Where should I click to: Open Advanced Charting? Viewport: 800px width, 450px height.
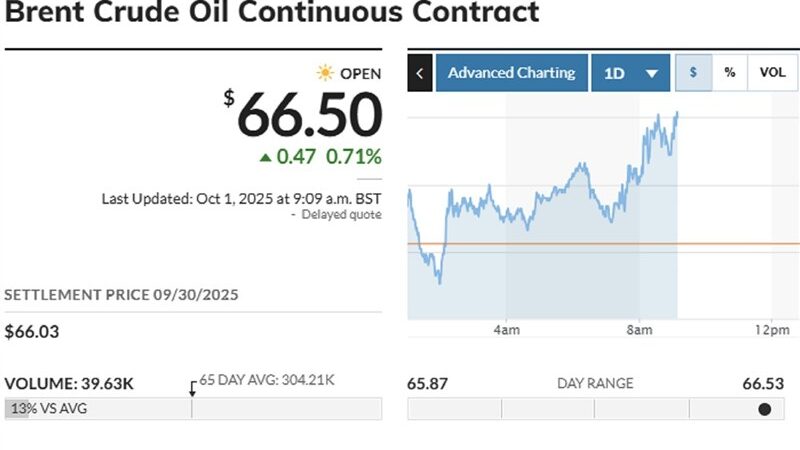coord(512,73)
